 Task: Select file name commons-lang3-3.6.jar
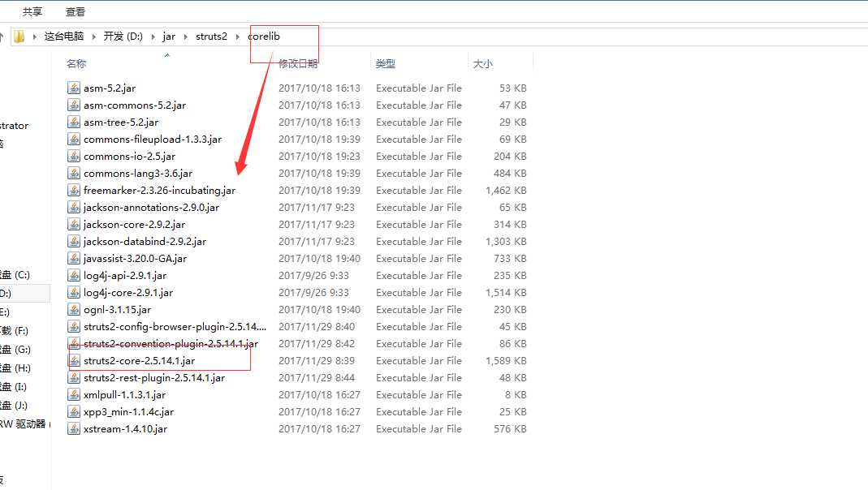(138, 173)
